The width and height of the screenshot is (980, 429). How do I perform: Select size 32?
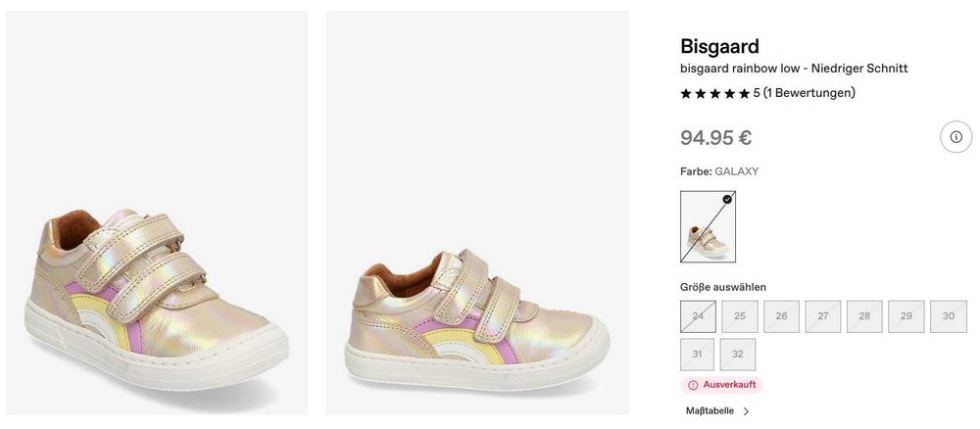coord(737,354)
